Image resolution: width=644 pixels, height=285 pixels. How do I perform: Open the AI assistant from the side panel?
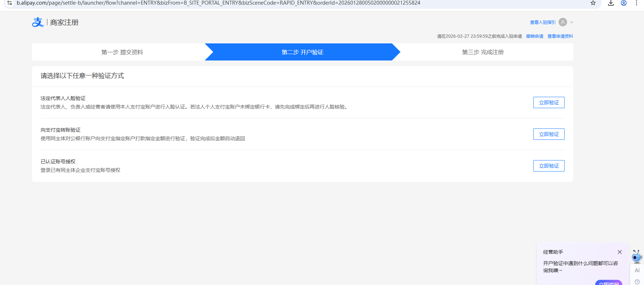[637, 270]
